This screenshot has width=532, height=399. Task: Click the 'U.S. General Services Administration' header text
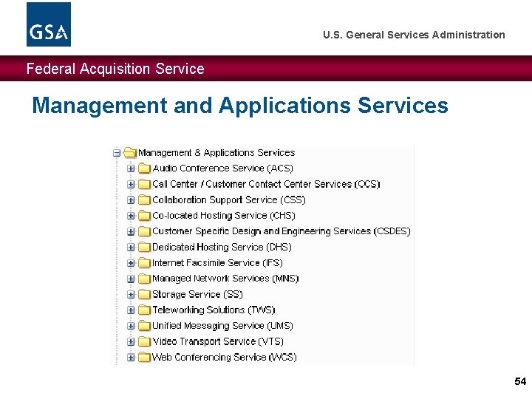414,35
